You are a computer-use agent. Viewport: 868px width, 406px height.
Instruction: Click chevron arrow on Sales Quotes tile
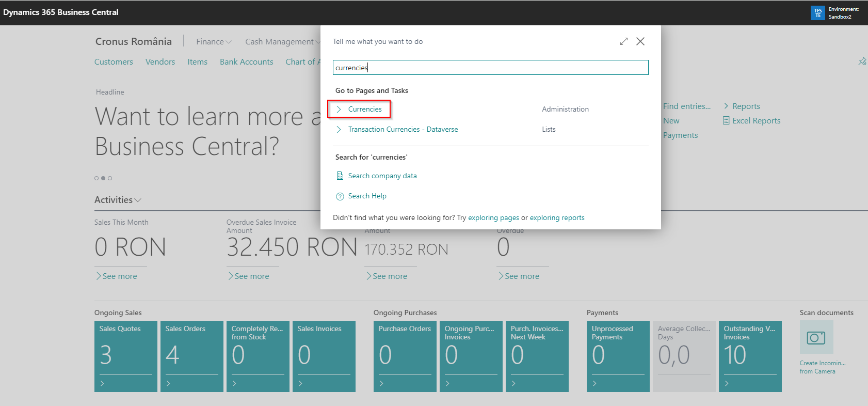[103, 383]
